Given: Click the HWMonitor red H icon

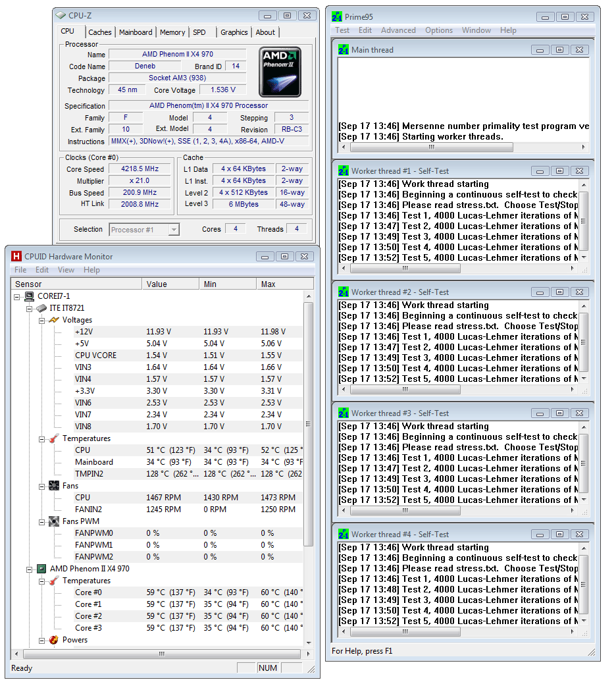Looking at the screenshot, I should [16, 256].
